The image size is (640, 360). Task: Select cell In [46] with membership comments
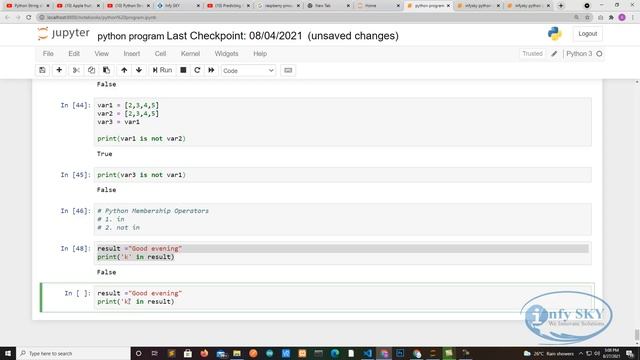tap(343, 219)
